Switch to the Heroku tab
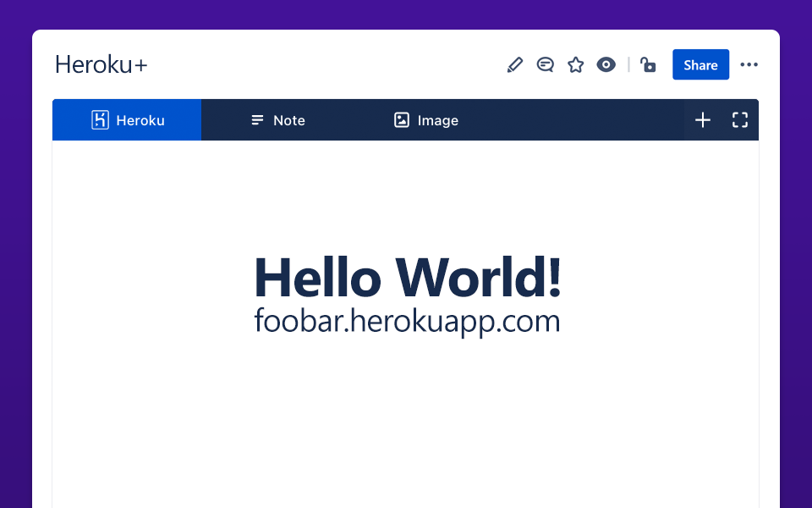Image resolution: width=812 pixels, height=508 pixels. pyautogui.click(x=127, y=120)
